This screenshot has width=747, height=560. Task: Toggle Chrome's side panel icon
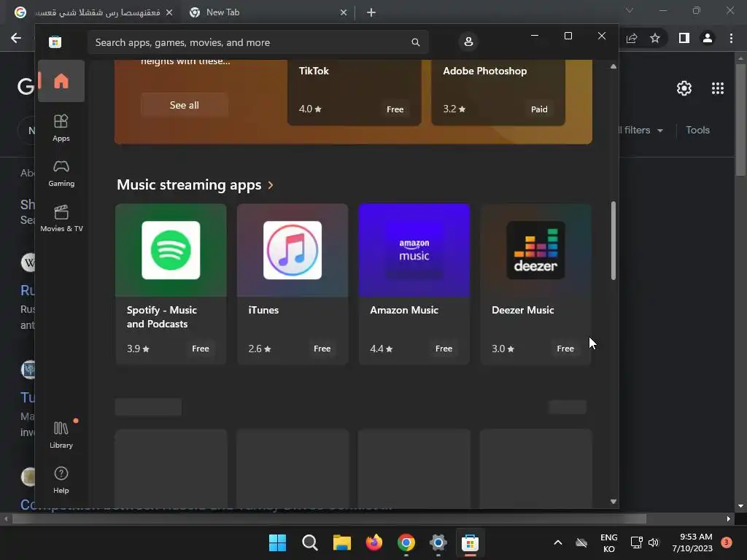pos(684,38)
